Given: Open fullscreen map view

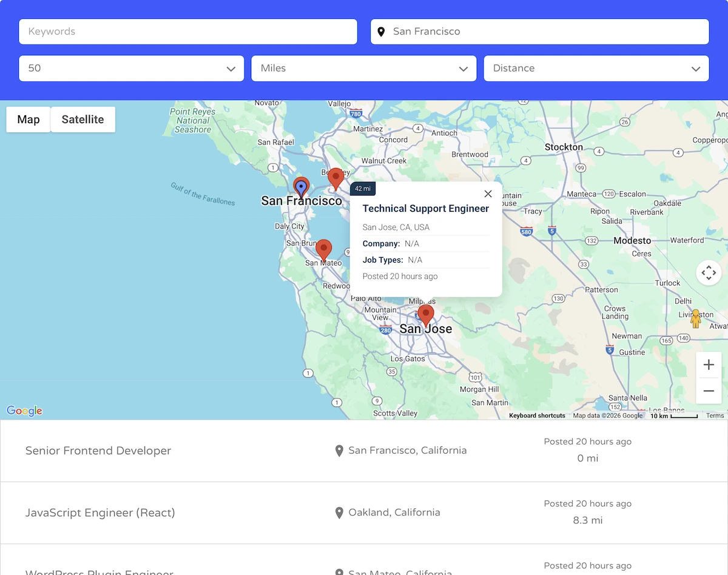Looking at the screenshot, I should pos(709,273).
